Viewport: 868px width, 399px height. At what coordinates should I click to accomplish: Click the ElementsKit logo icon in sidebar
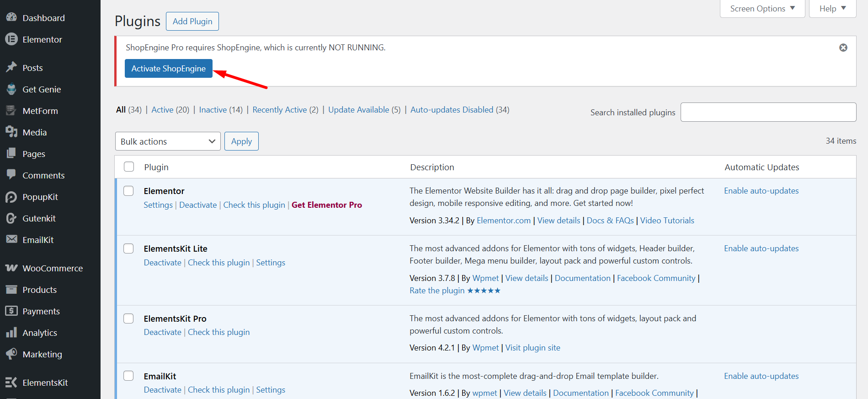click(11, 382)
